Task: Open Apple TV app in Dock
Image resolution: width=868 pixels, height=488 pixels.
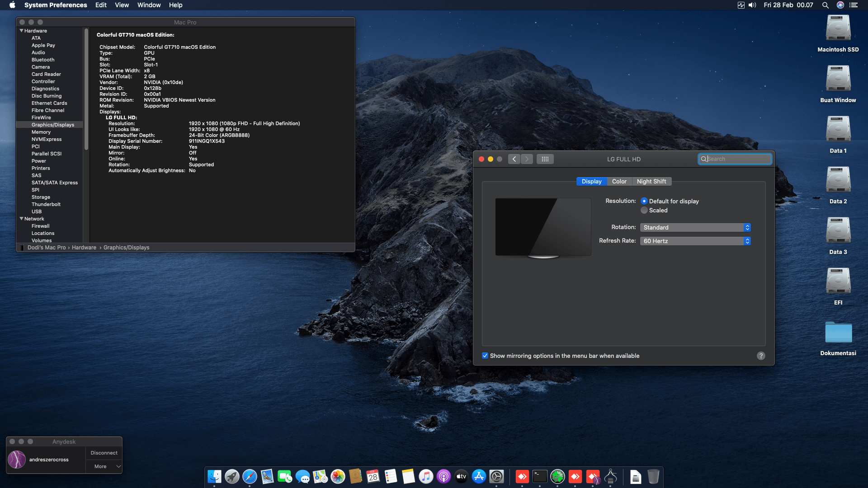Action: (461, 476)
